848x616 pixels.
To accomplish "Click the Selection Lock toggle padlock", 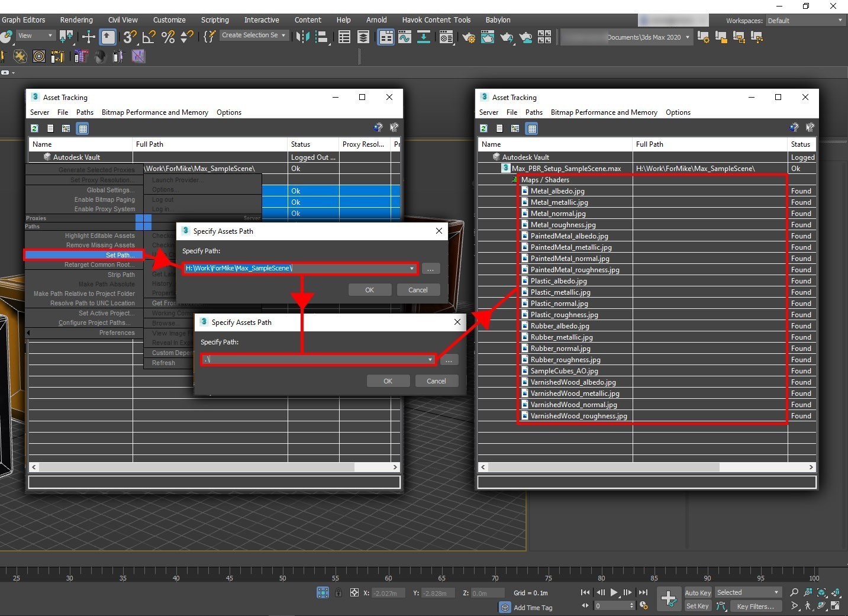I will click(338, 592).
